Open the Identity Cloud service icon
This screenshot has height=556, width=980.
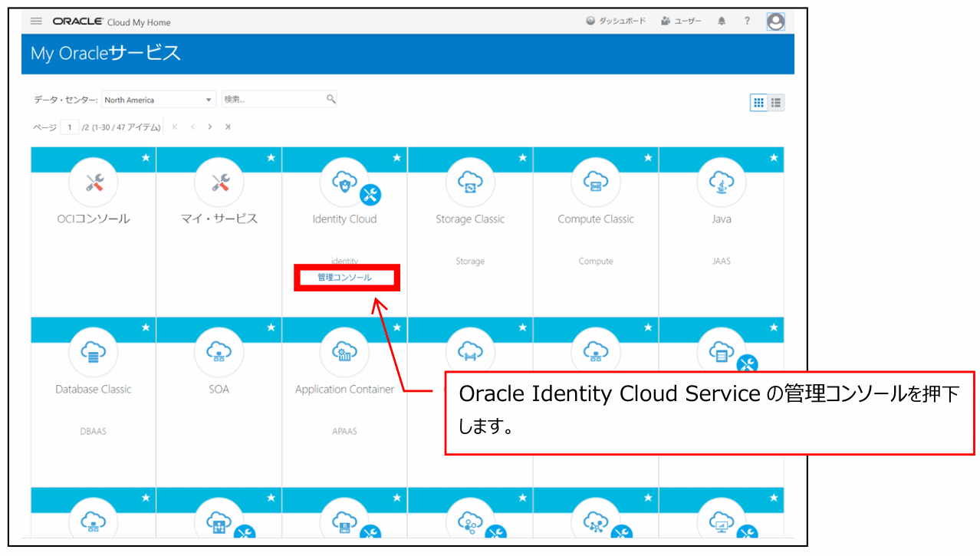(344, 182)
